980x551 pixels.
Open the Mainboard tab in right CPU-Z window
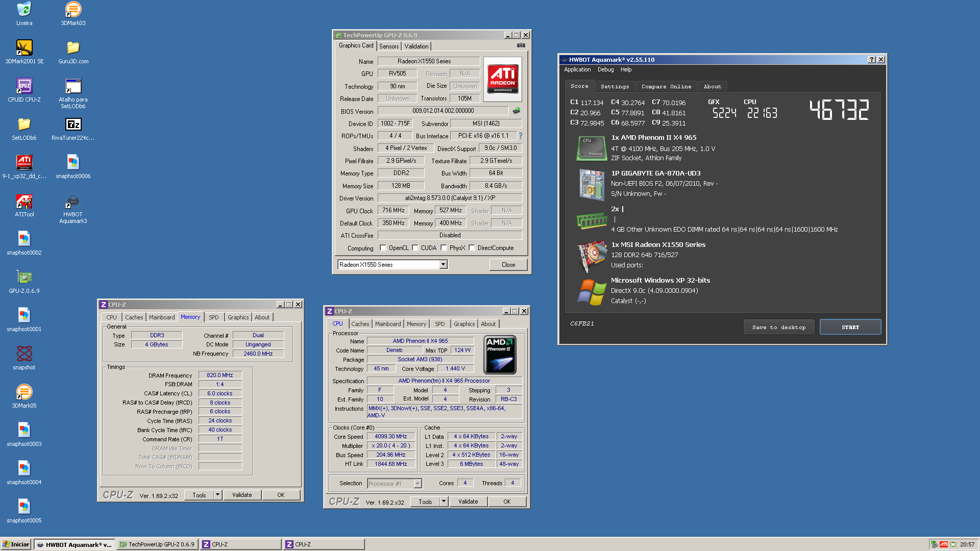tap(388, 324)
